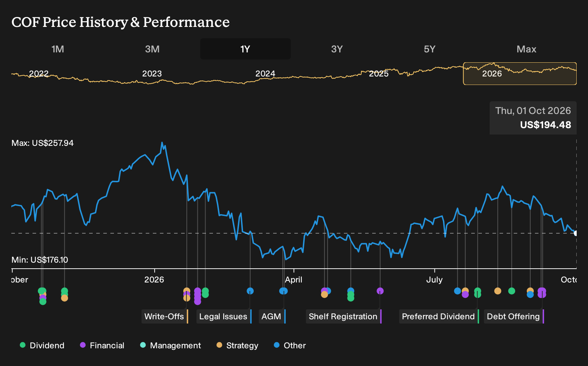Switch to the 1M time range

tap(58, 49)
